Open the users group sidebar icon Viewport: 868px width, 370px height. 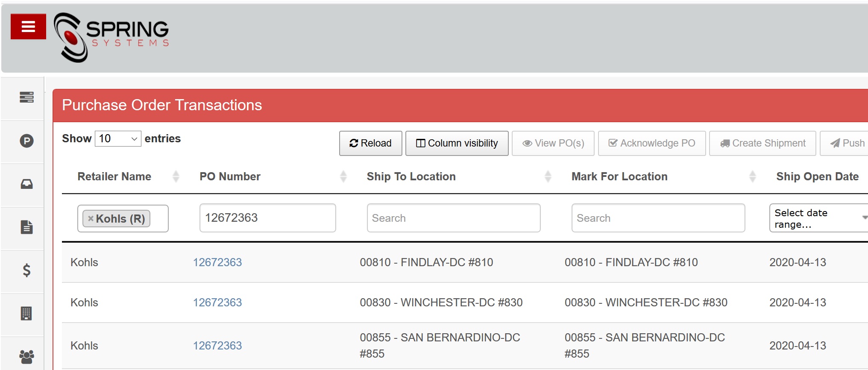(26, 356)
